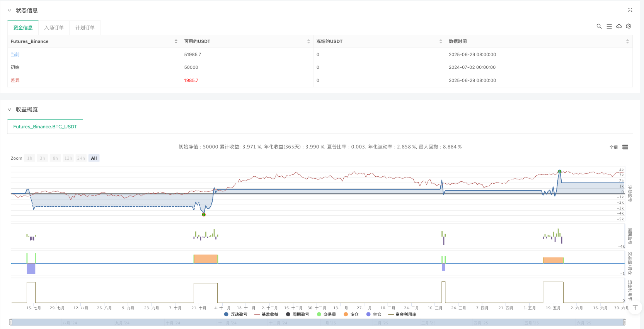Viewport: 644px width, 329px height.
Task: Toggle the 基准收益 legend series
Action: coord(266,314)
